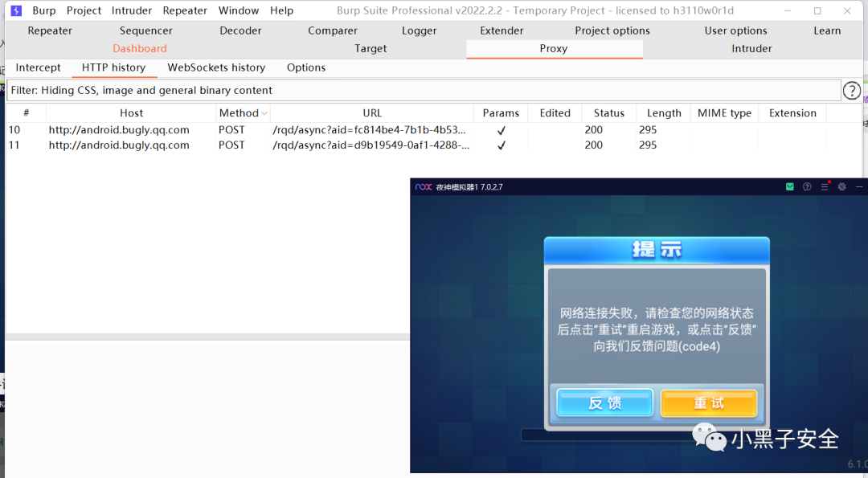Open the Window menu
This screenshot has height=478, width=868.
tap(239, 10)
